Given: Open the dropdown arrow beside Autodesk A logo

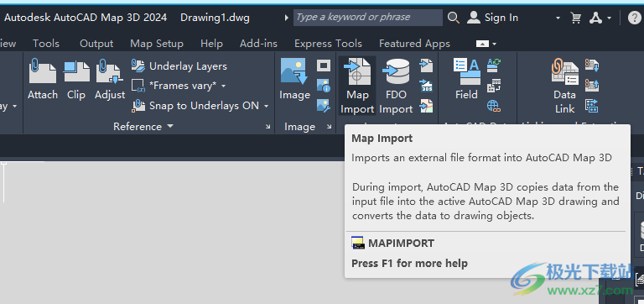Looking at the screenshot, I should point(609,18).
